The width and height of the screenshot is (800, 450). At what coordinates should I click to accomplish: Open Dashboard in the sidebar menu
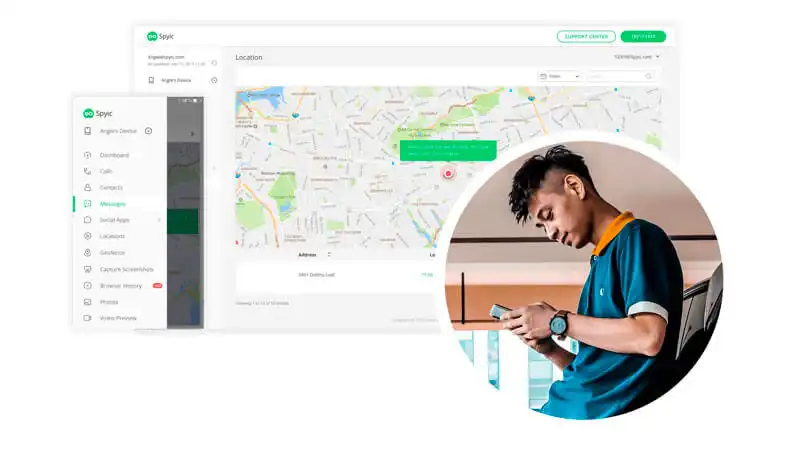[x=114, y=155]
